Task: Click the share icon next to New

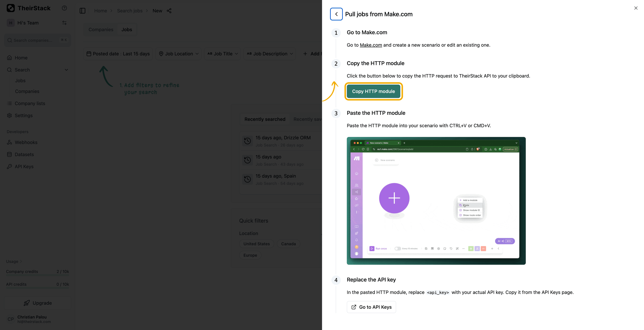Action: (x=169, y=11)
